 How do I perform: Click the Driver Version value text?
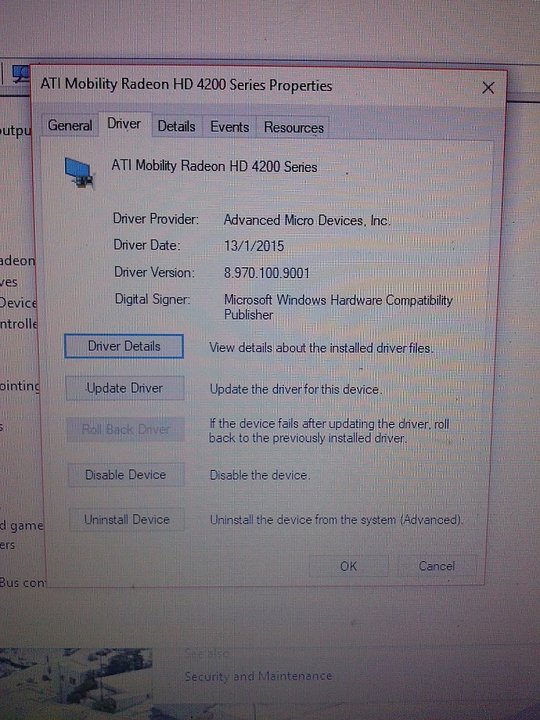click(266, 273)
